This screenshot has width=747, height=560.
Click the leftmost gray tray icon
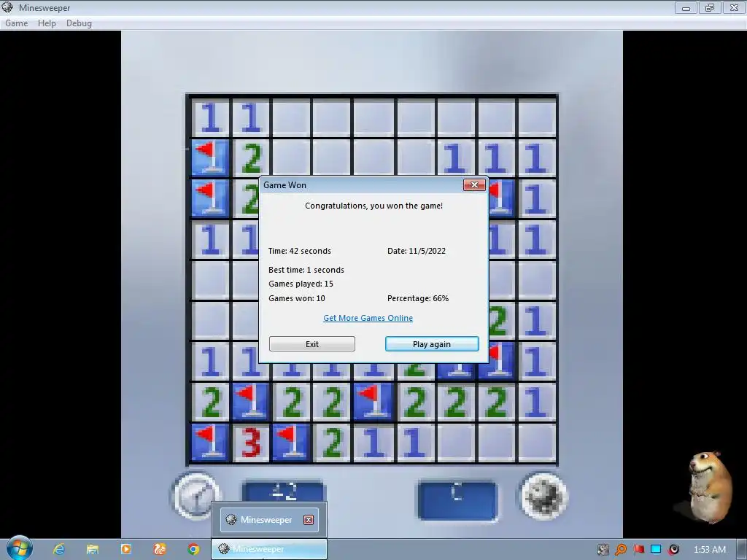603,550
